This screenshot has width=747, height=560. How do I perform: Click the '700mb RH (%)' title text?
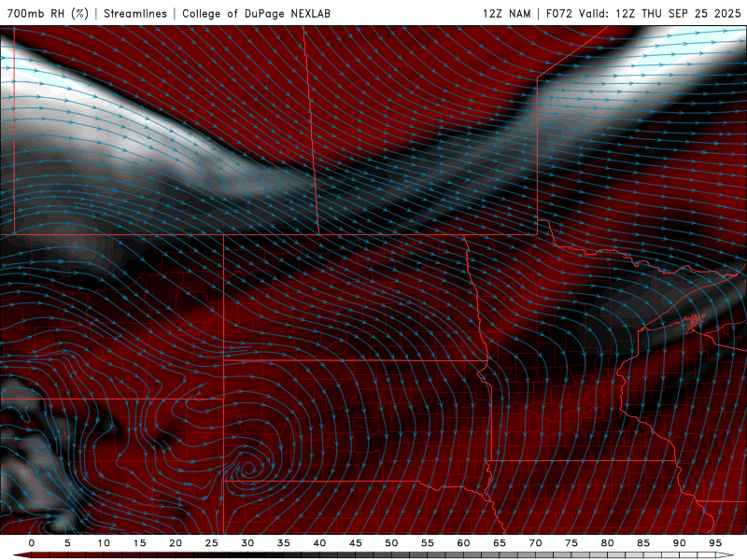[x=48, y=13]
